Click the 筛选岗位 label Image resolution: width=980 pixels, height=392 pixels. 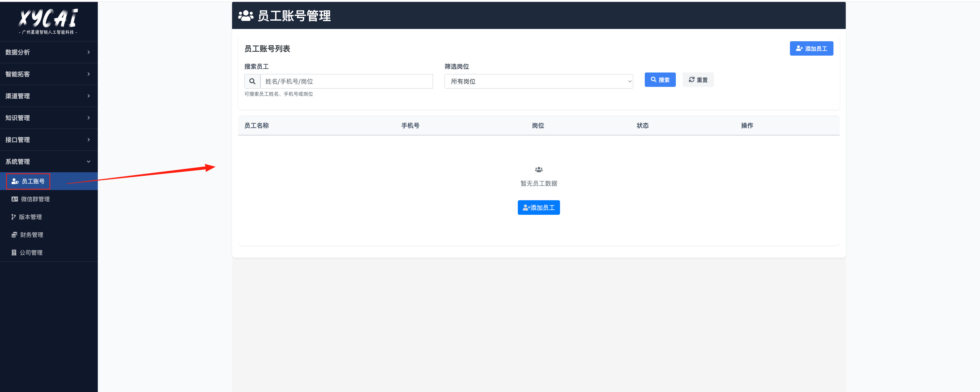pos(456,67)
